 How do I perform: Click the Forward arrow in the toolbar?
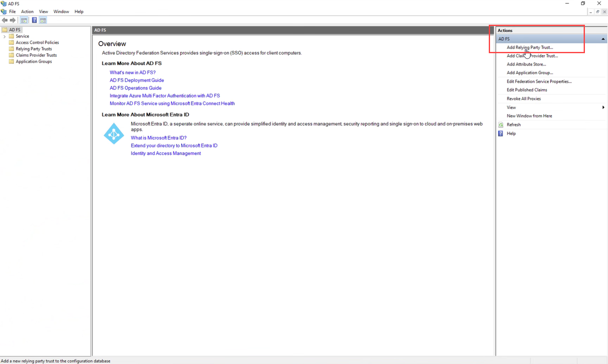(13, 20)
